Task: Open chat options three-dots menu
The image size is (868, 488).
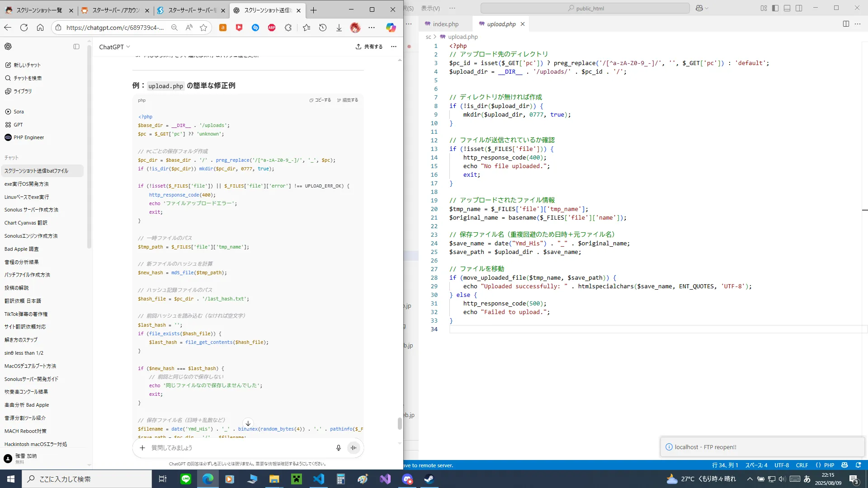Action: point(394,47)
